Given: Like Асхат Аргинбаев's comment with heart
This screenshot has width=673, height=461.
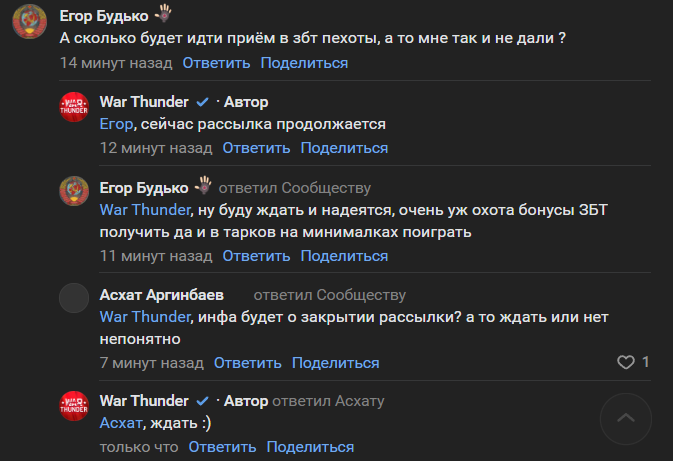Looking at the screenshot, I should pos(626,362).
